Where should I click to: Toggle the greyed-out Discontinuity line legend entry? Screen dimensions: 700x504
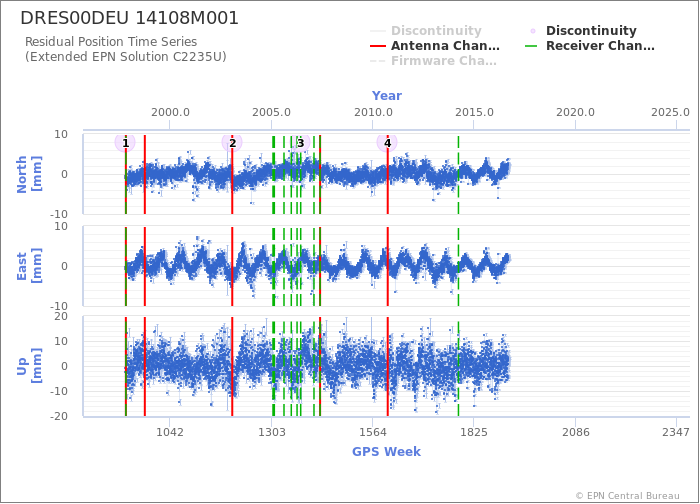(426, 31)
